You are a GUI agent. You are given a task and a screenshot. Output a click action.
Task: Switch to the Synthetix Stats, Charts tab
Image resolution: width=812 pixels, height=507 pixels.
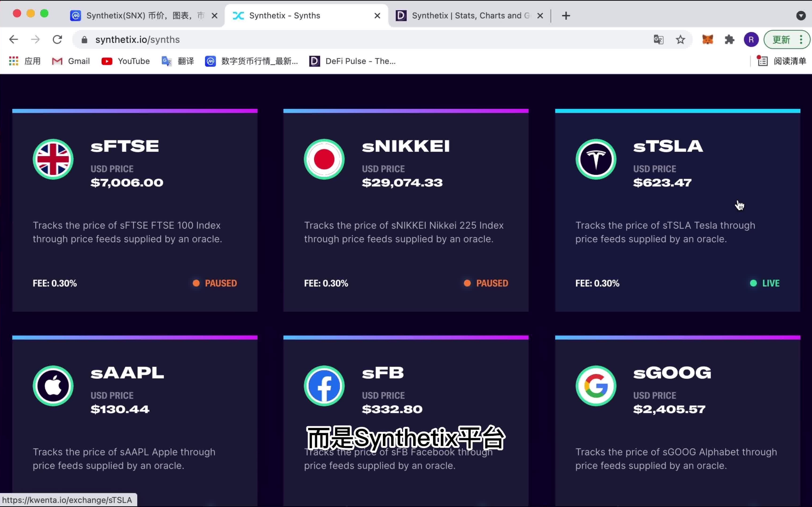click(466, 16)
